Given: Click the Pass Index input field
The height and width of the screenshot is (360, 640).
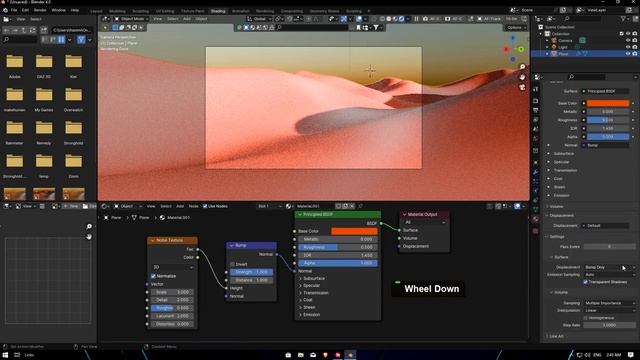Looking at the screenshot, I should click(609, 247).
